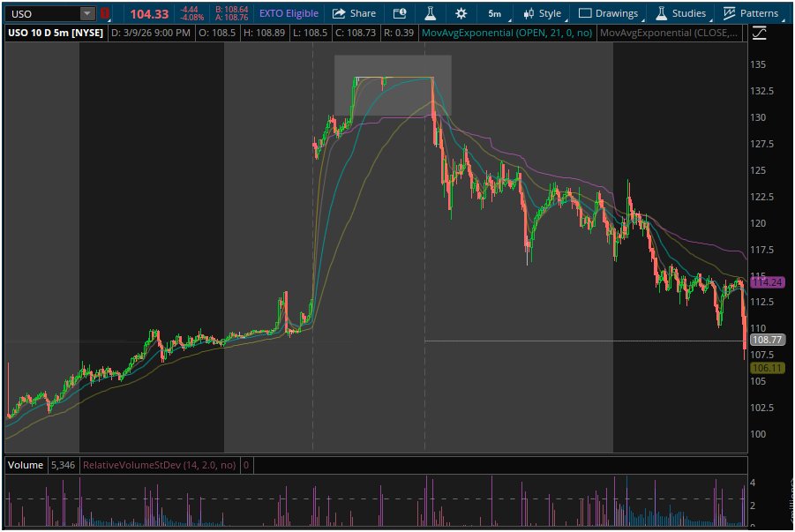The height and width of the screenshot is (532, 795).
Task: Click the H: 108.89 high value
Action: pyautogui.click(x=264, y=33)
